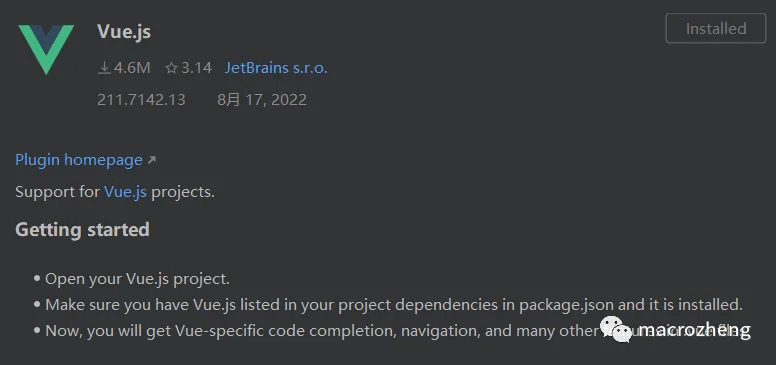
Task: Click the 3.14 rating value
Action: pyautogui.click(x=196, y=68)
